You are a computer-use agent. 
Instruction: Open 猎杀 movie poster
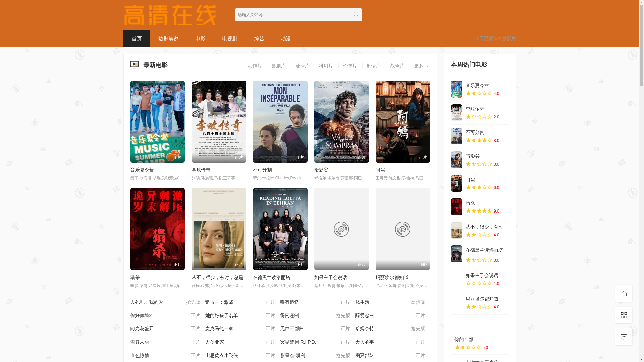pos(157,229)
